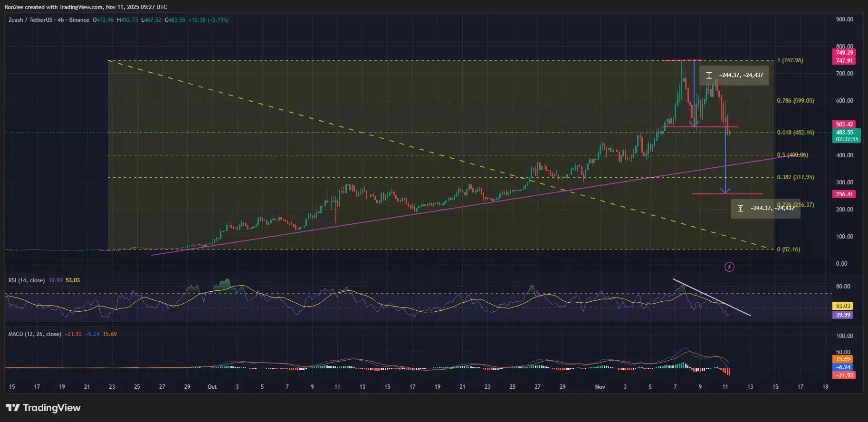
Task: Click the purple lightning bolt event icon
Action: pyautogui.click(x=729, y=267)
